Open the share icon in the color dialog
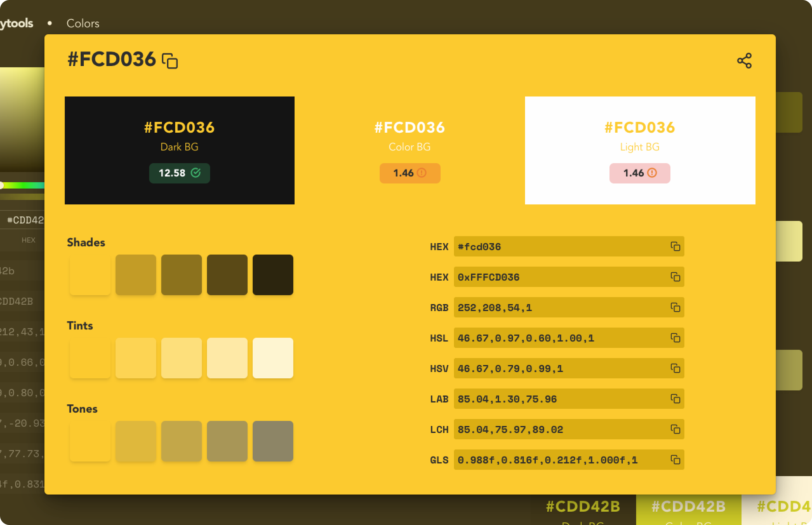812x525 pixels. 744,61
